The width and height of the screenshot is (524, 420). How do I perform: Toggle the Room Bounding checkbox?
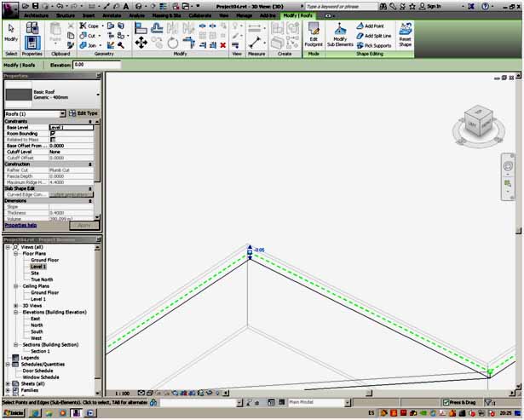point(53,133)
